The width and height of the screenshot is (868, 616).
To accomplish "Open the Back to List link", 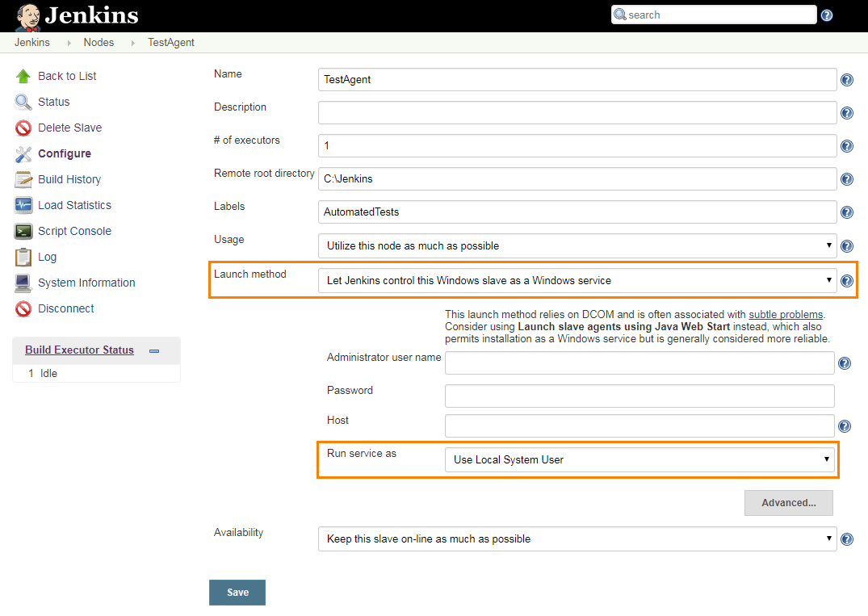I will pyautogui.click(x=67, y=77).
